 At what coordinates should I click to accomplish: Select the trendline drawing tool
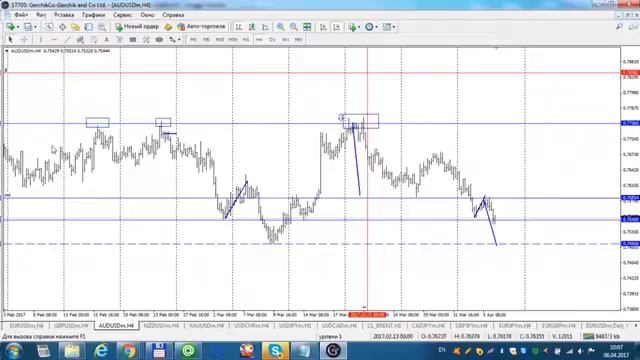click(x=67, y=40)
